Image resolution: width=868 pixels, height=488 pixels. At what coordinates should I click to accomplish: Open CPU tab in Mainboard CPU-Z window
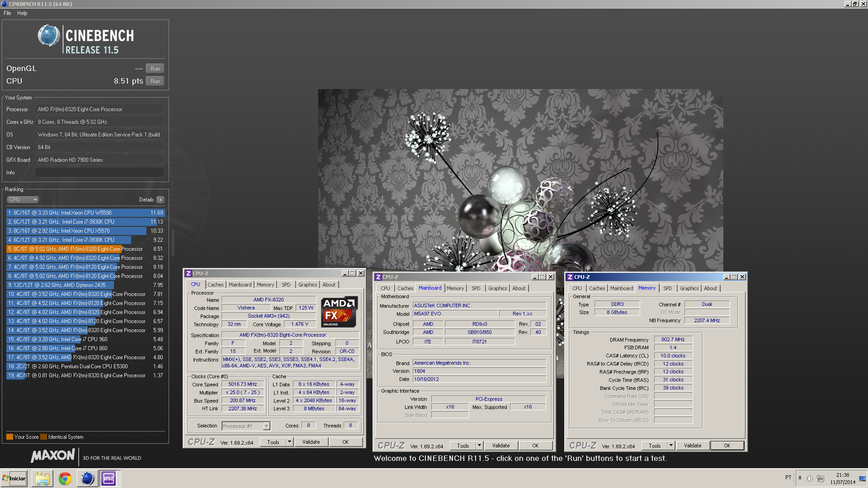(x=385, y=288)
